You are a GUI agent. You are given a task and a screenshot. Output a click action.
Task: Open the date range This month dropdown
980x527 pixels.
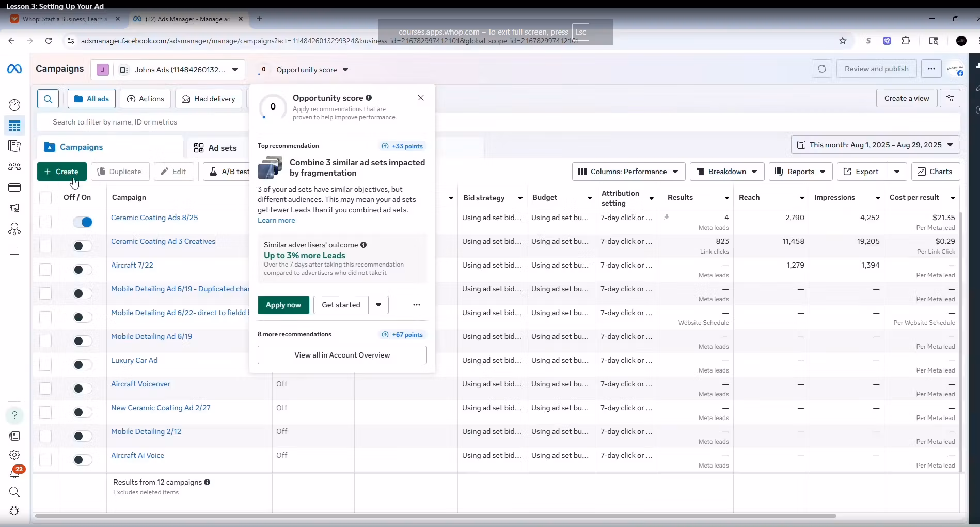point(876,145)
